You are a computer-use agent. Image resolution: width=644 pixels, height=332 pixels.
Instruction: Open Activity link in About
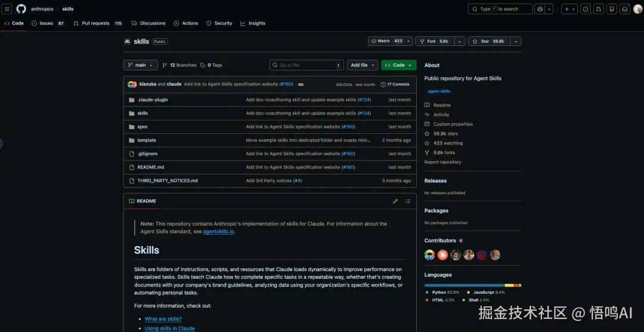437,115
